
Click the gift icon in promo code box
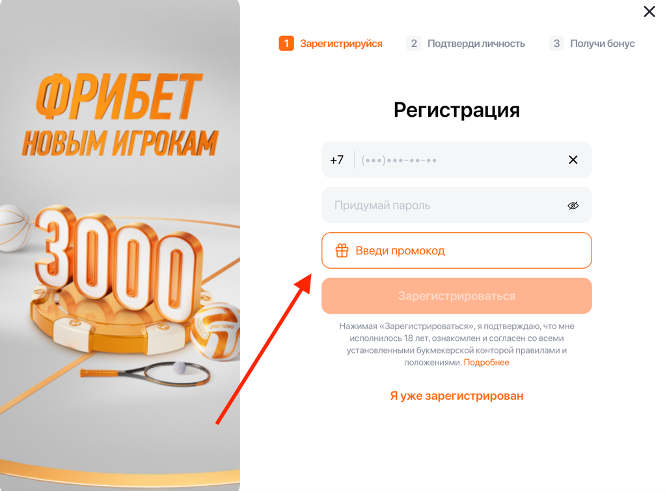coord(342,250)
